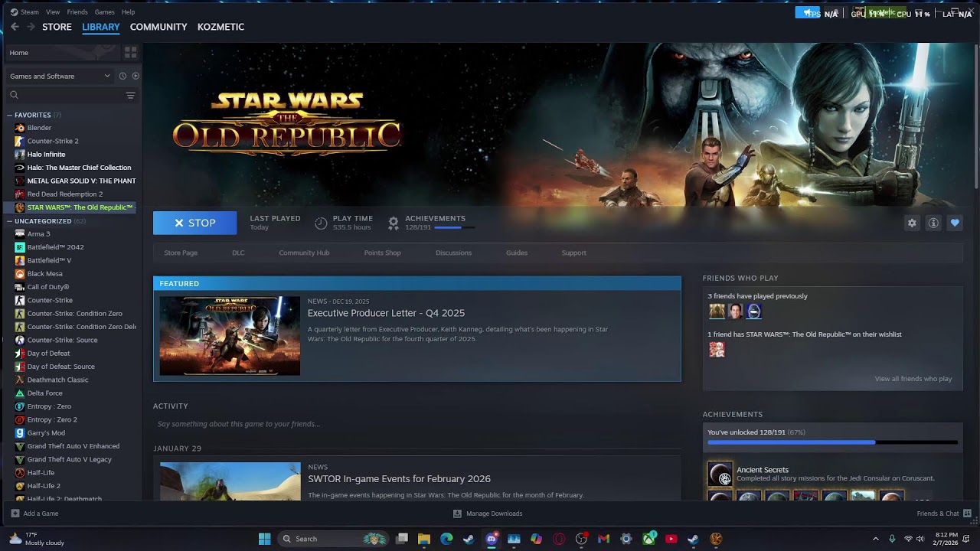This screenshot has width=980, height=551.
Task: Open the collections grid view icon
Action: tap(130, 52)
